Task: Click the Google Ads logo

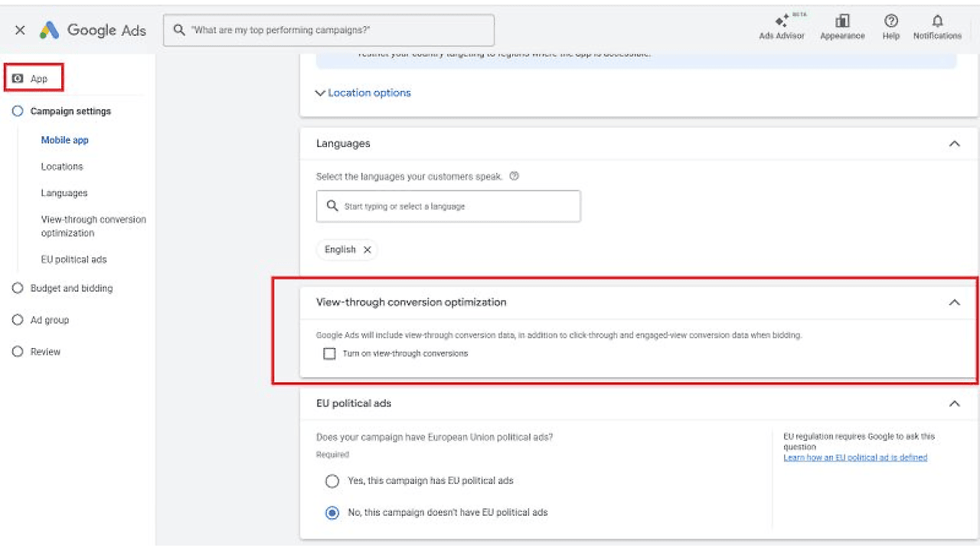Action: click(x=93, y=31)
